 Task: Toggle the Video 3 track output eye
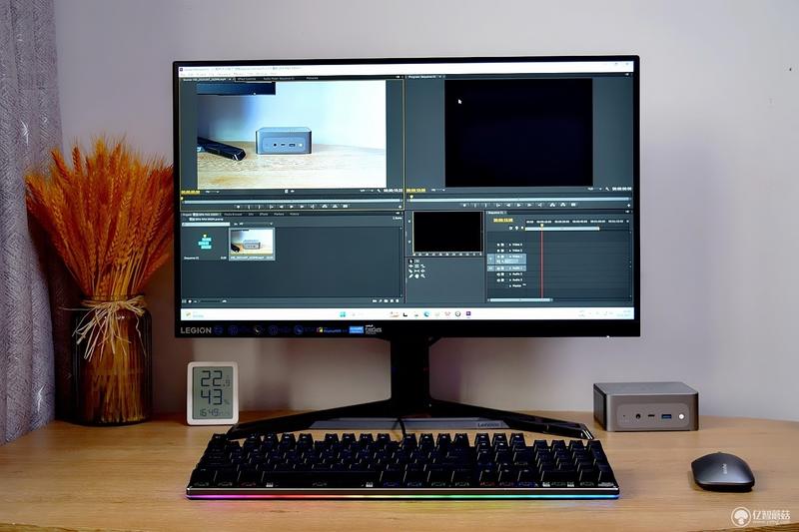(x=498, y=245)
